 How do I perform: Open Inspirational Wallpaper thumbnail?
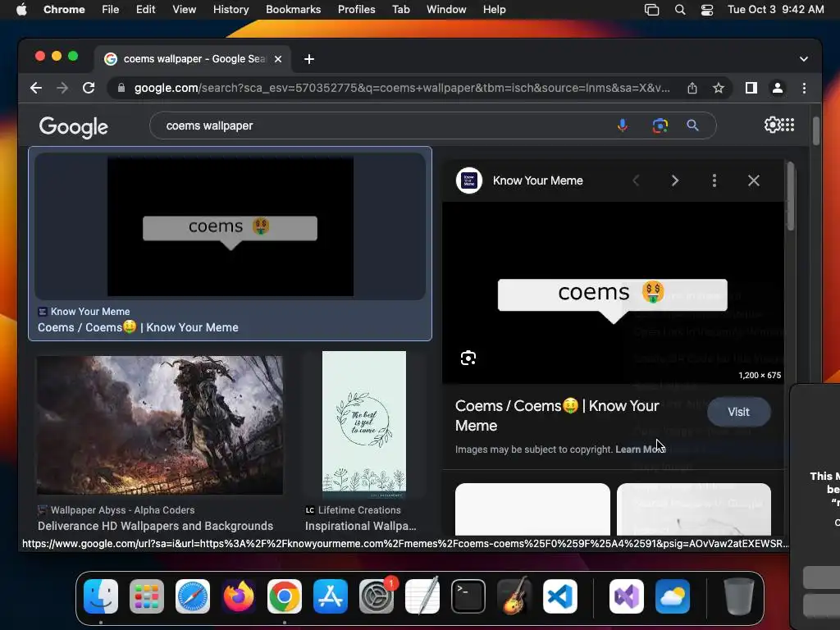pos(364,425)
